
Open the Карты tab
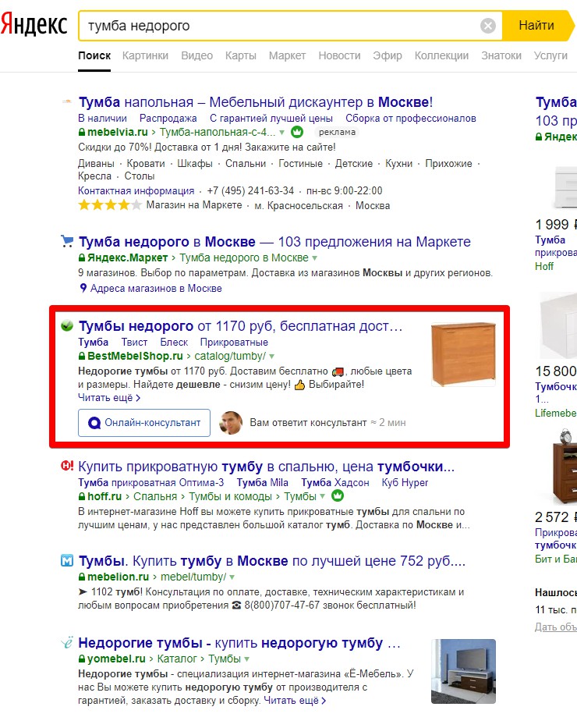[240, 55]
